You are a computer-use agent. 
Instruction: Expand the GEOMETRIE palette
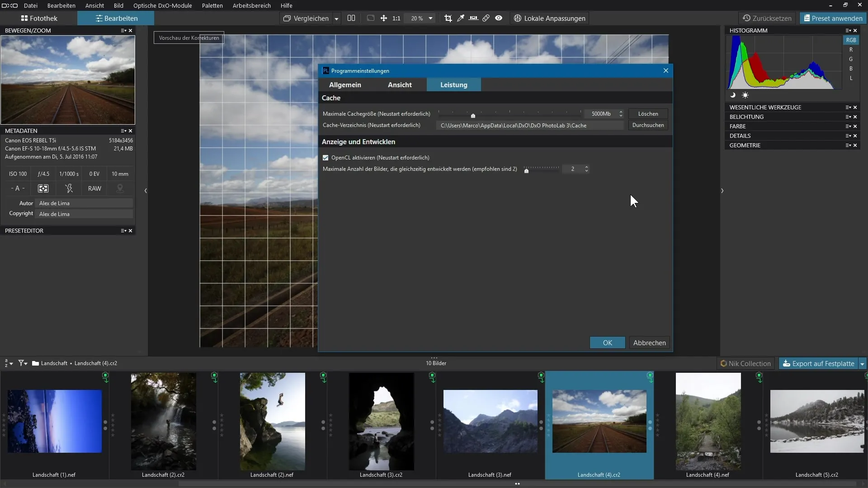point(745,145)
